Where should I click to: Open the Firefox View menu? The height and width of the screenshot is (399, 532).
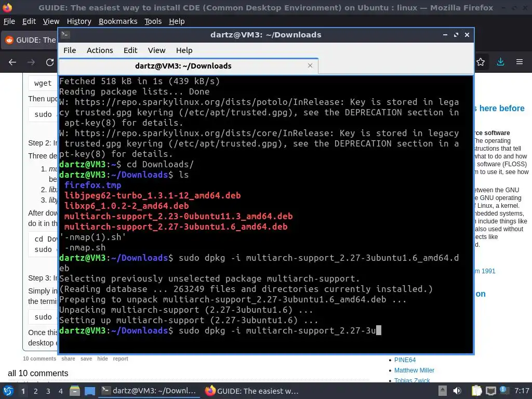pyautogui.click(x=51, y=21)
